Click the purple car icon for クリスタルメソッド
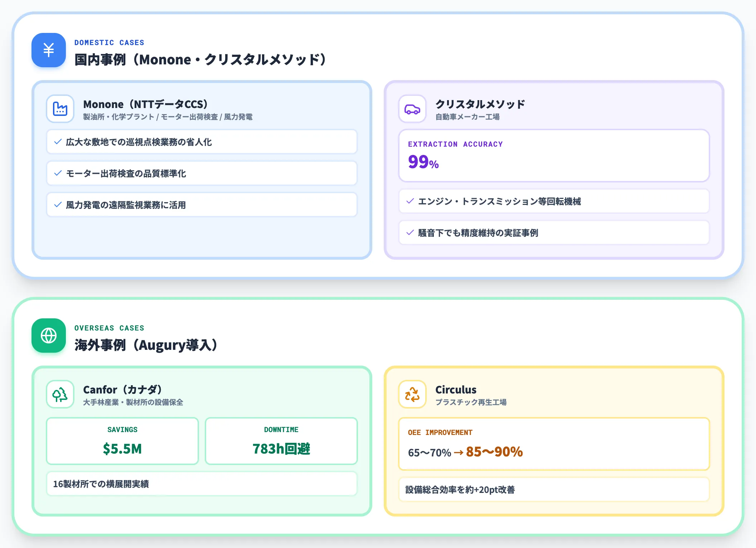 (x=412, y=109)
